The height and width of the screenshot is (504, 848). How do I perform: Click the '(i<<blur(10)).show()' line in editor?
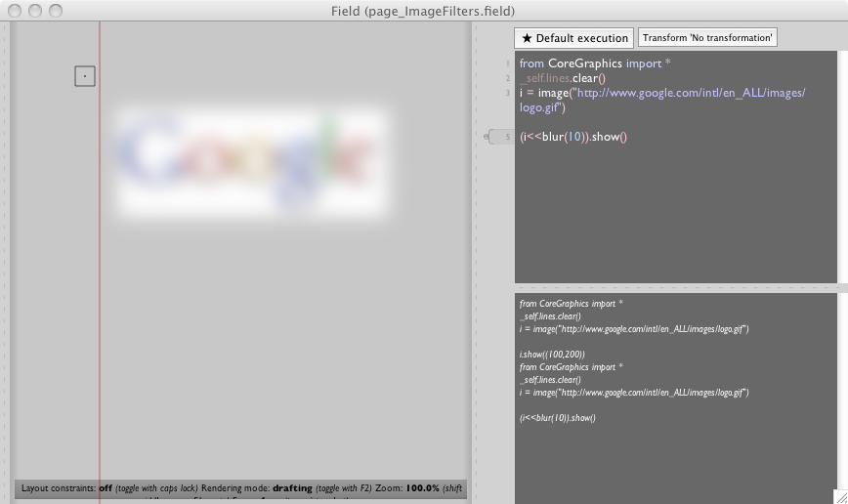[573, 137]
